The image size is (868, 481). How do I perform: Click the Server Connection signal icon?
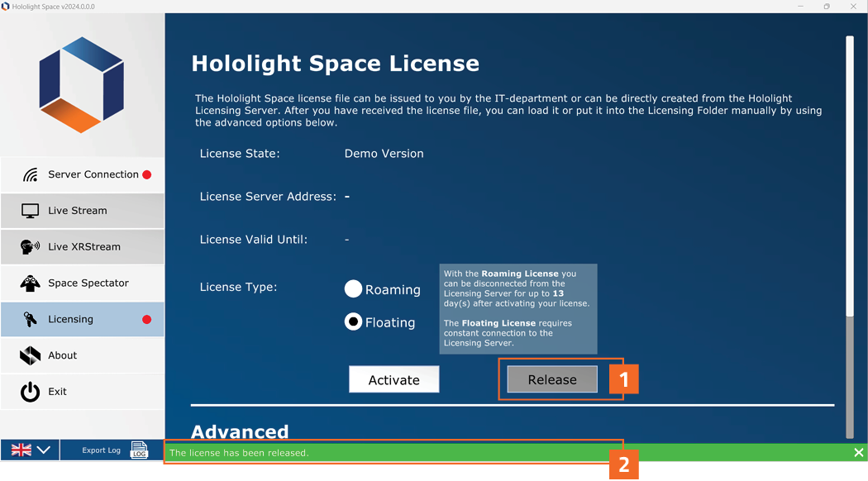(x=31, y=175)
